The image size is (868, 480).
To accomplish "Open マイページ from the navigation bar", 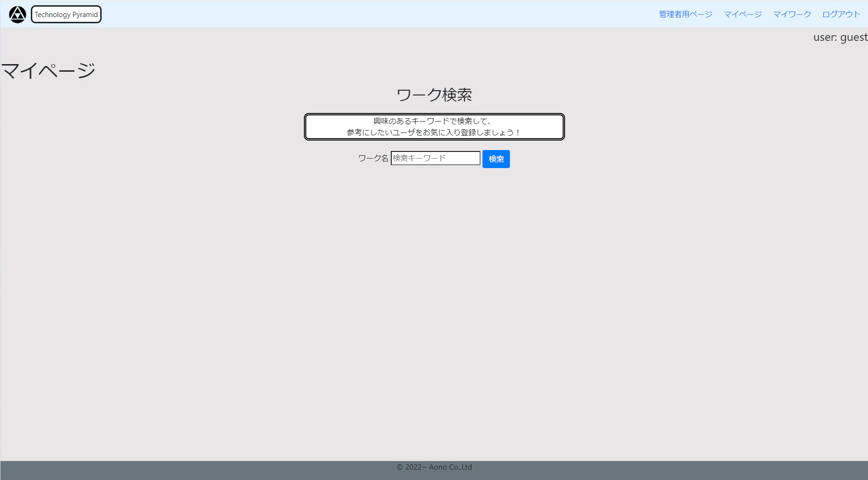I will [743, 14].
